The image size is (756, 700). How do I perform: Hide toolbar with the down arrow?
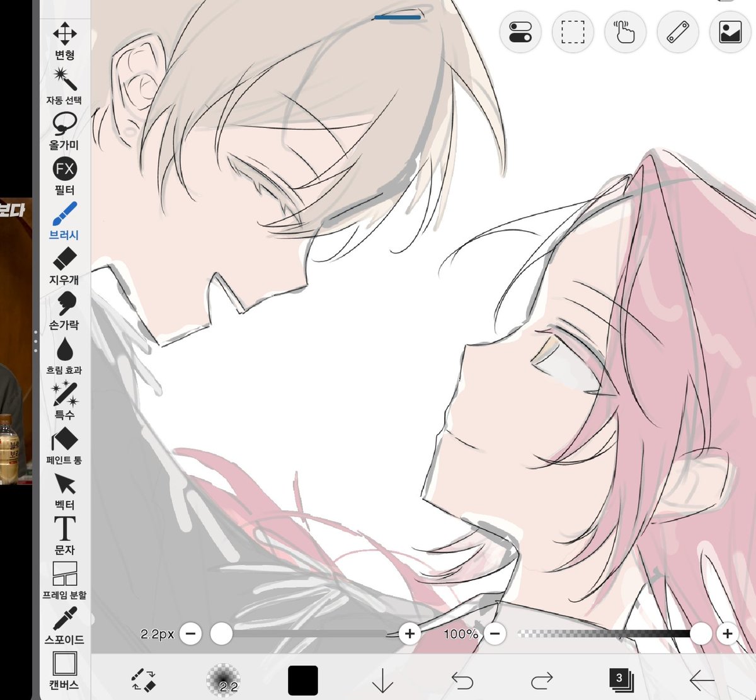click(382, 680)
